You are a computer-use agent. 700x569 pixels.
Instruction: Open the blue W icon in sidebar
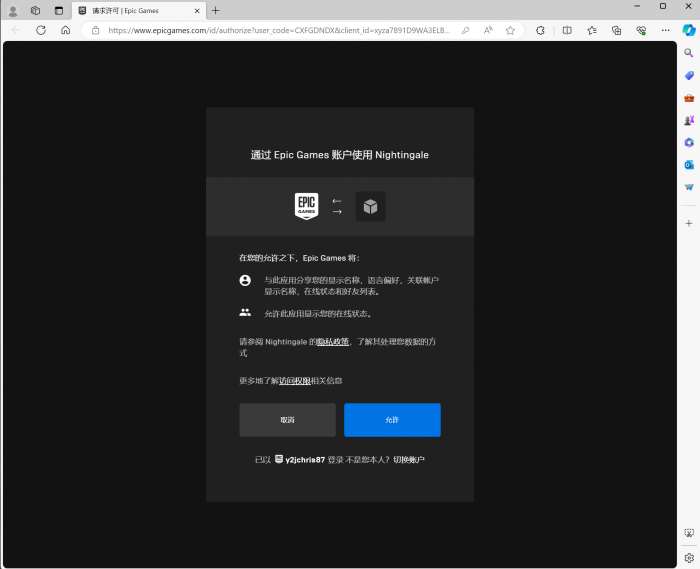[689, 187]
